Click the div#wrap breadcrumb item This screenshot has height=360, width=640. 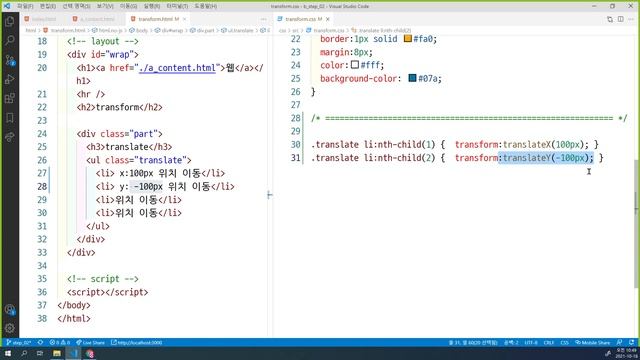172,31
